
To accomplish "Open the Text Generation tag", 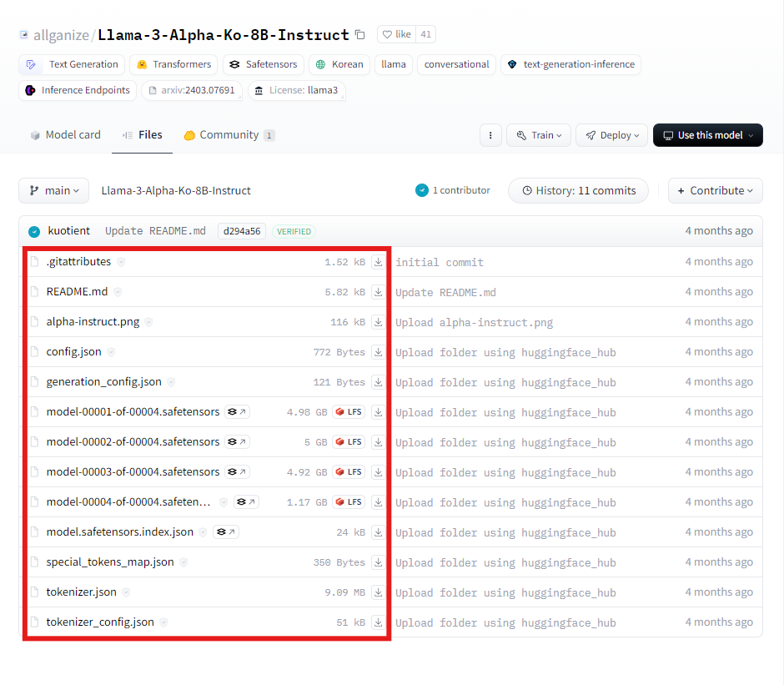I will point(72,64).
